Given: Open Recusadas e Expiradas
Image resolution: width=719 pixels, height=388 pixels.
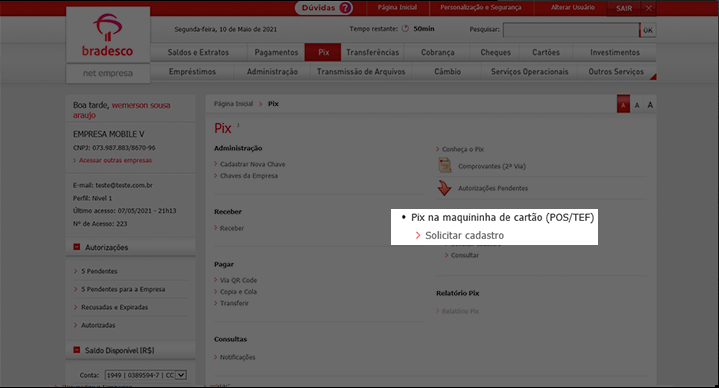Looking at the screenshot, I should point(114,307).
